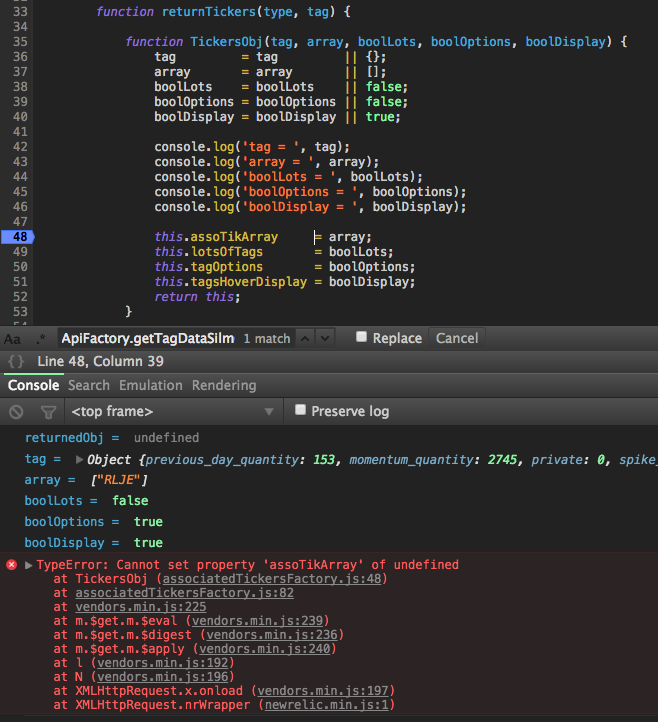The width and height of the screenshot is (658, 722).
Task: Remove the breakpoint on line 48
Action: pos(17,237)
